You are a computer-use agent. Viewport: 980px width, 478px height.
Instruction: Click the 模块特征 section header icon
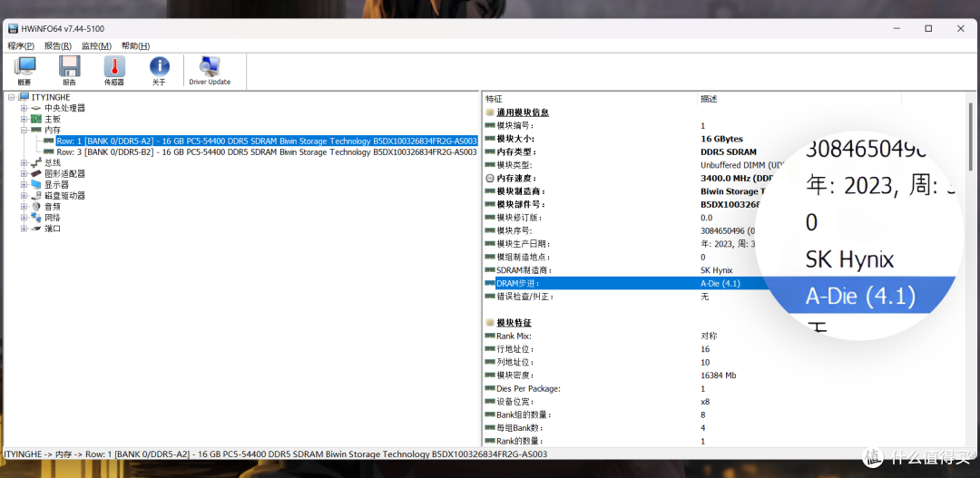[x=490, y=322]
